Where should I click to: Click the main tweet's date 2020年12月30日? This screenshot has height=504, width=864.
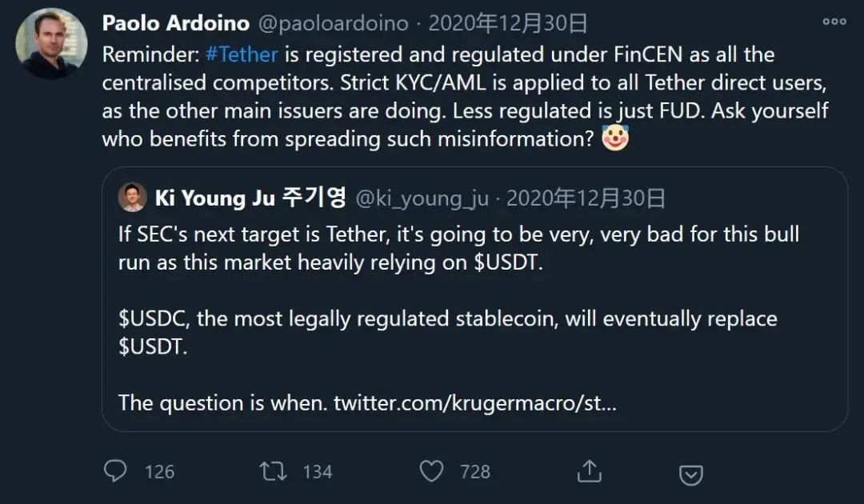pyautogui.click(x=508, y=23)
